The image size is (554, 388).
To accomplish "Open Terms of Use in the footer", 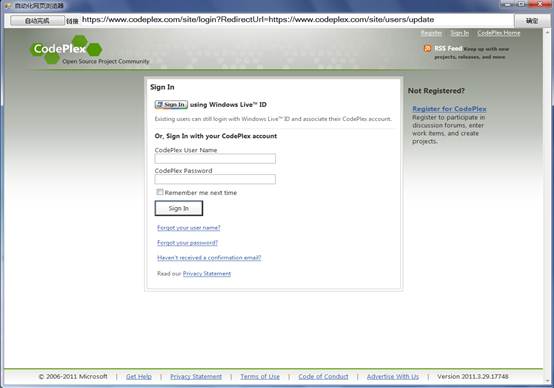I will point(260,377).
